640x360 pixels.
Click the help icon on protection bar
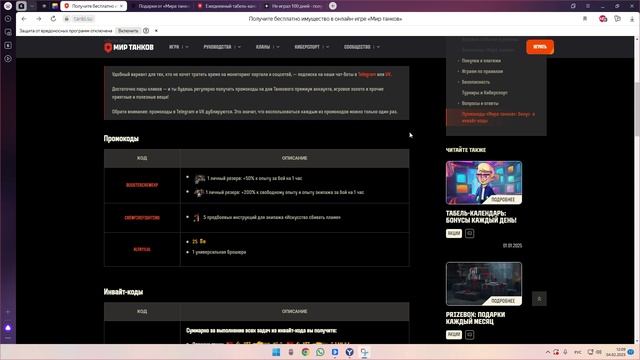point(146,31)
